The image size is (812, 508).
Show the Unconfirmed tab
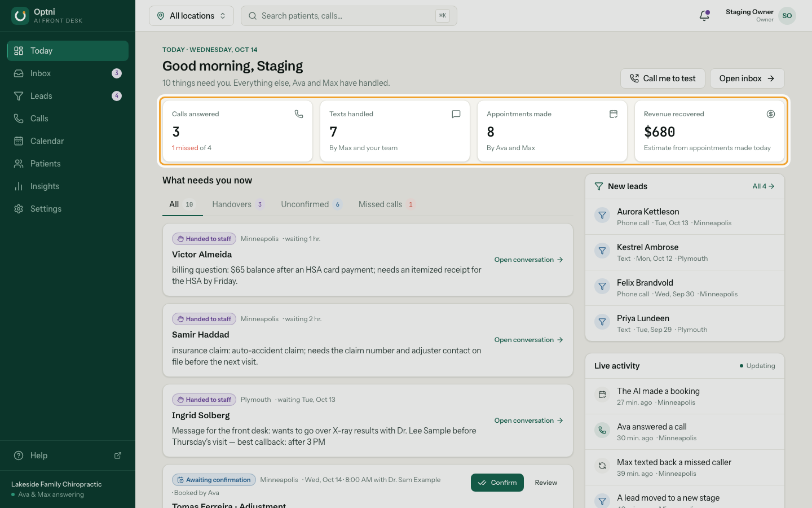(x=311, y=204)
